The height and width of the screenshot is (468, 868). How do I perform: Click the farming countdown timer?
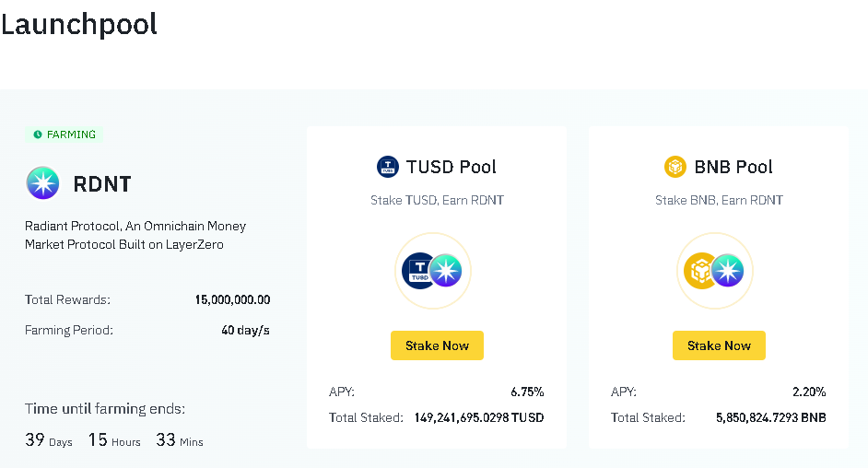[x=114, y=440]
